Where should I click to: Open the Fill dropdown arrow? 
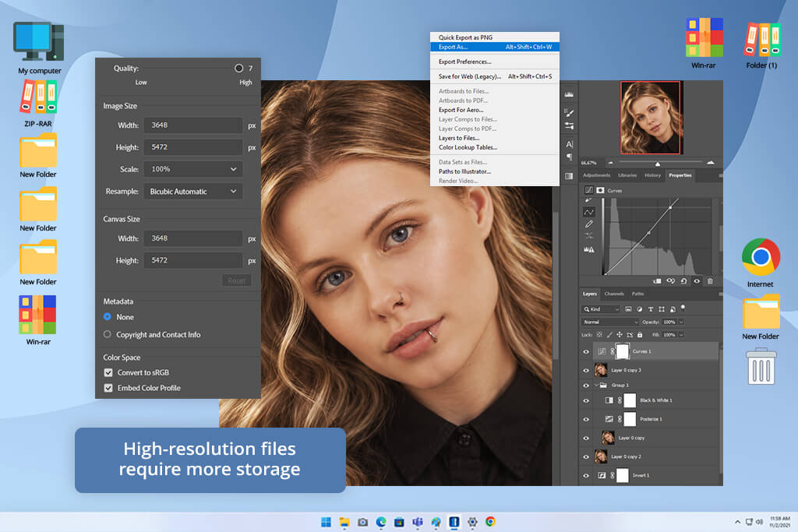(x=681, y=335)
